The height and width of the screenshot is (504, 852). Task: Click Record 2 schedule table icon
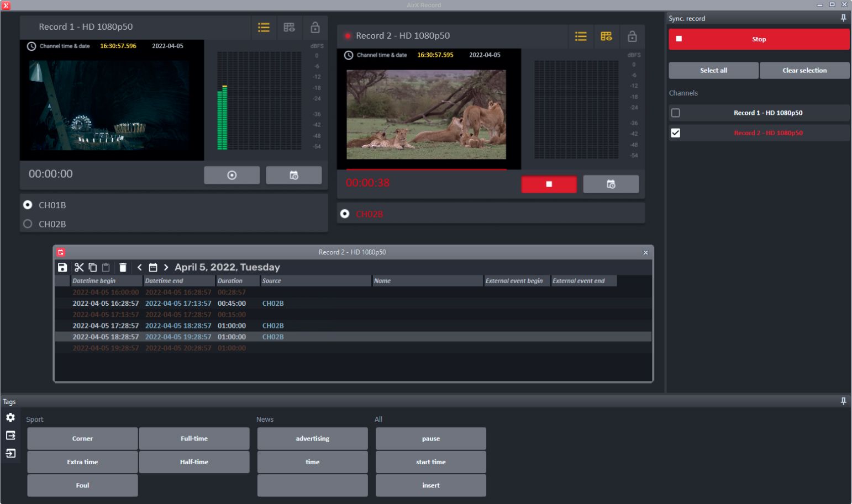pyautogui.click(x=606, y=36)
